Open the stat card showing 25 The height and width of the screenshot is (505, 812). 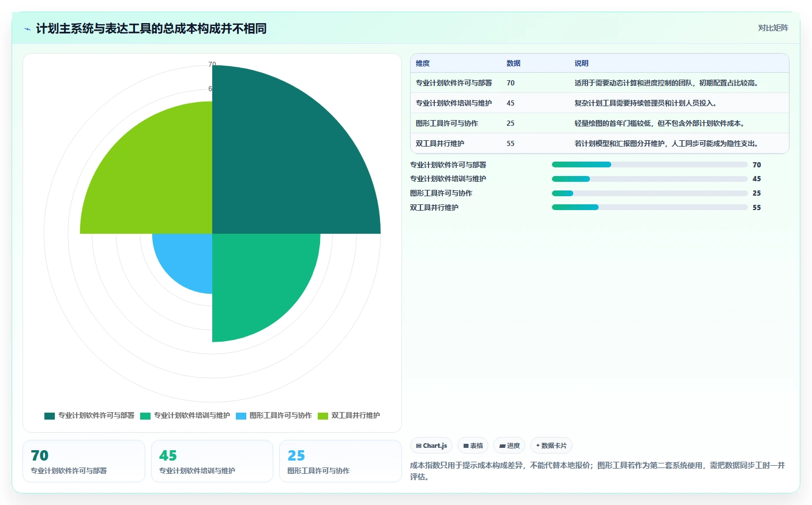click(x=340, y=461)
